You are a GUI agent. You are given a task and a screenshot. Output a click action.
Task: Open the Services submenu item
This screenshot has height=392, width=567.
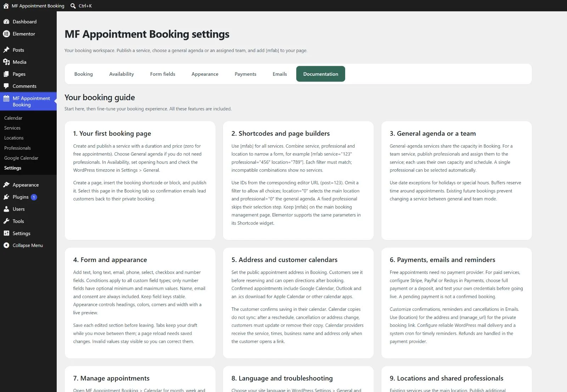pos(12,128)
